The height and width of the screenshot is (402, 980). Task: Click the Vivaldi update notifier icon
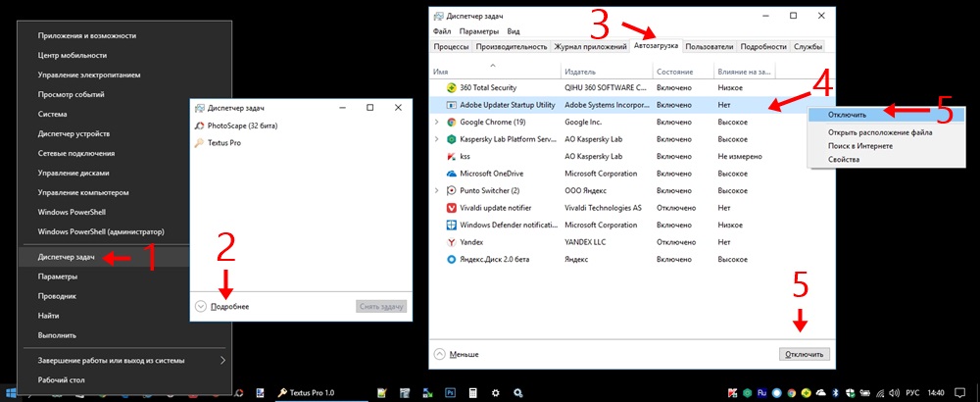[451, 208]
